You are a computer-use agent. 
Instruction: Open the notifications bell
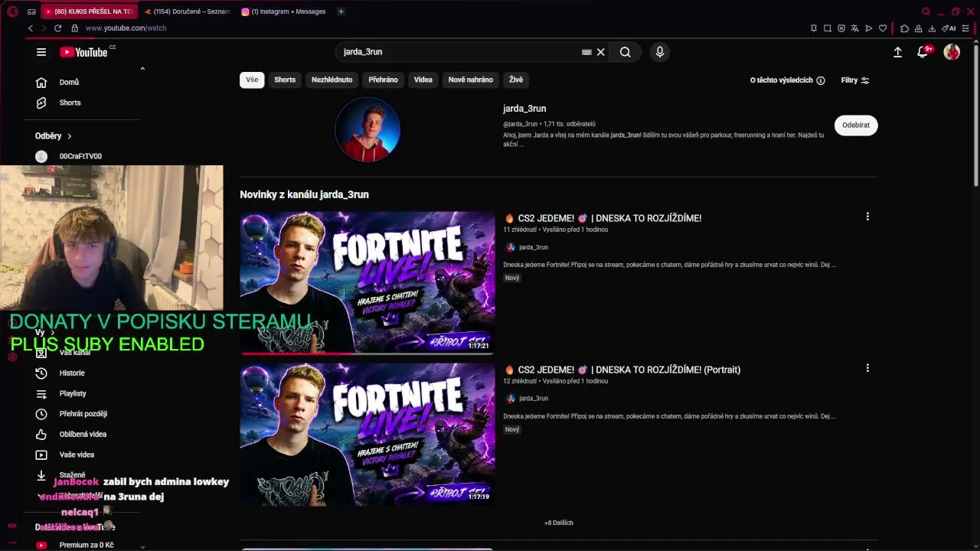point(923,52)
